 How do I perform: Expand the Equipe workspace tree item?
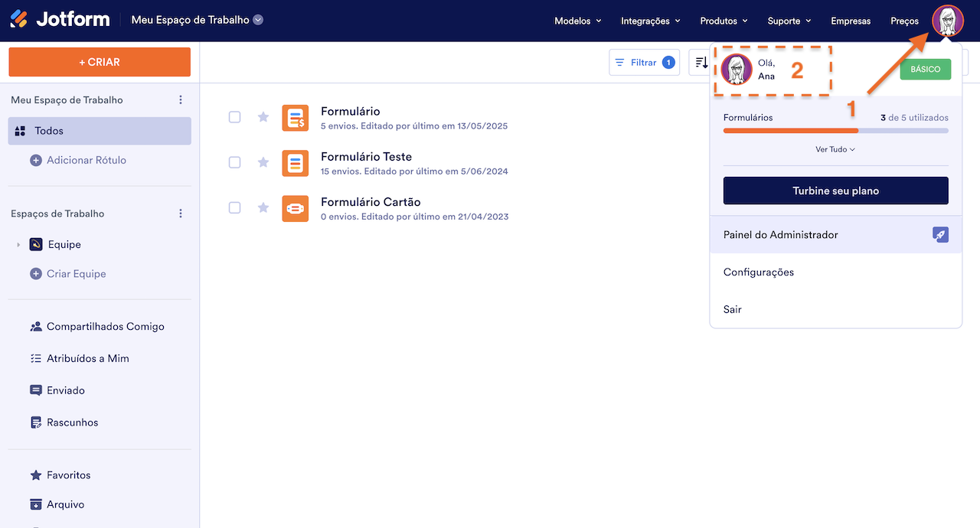(x=18, y=244)
